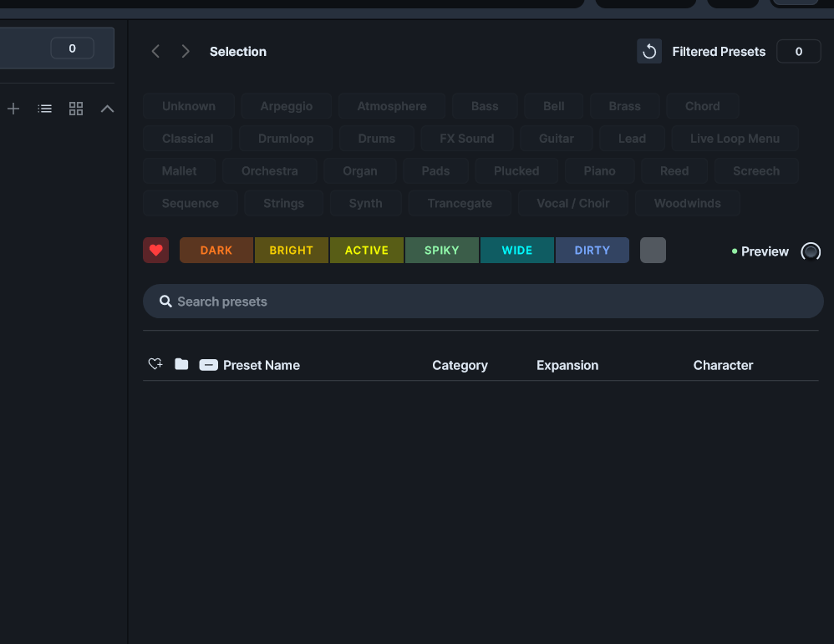Toggle the DARK character filter
This screenshot has height=644, width=834.
click(x=216, y=251)
